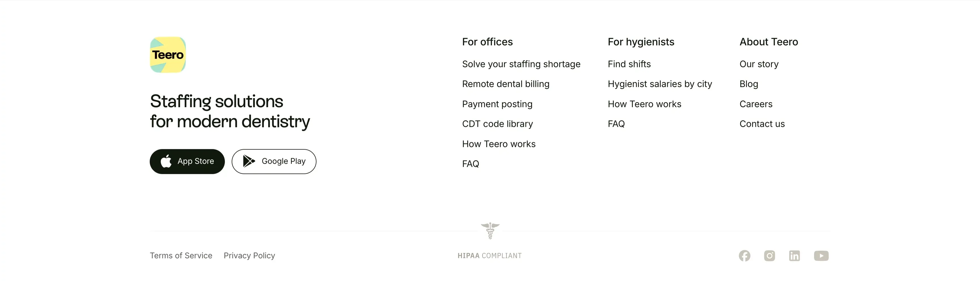The image size is (980, 281).
Task: Open the YouTube social icon
Action: click(x=821, y=256)
